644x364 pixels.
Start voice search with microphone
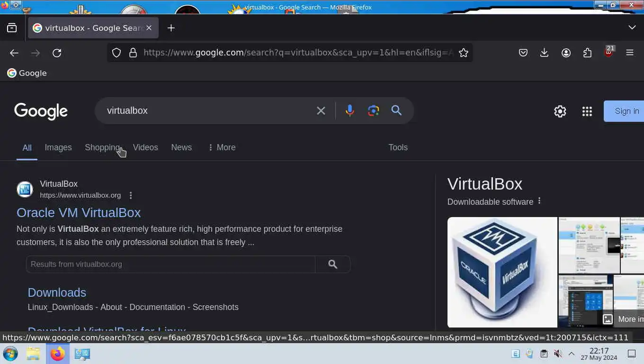[349, 110]
